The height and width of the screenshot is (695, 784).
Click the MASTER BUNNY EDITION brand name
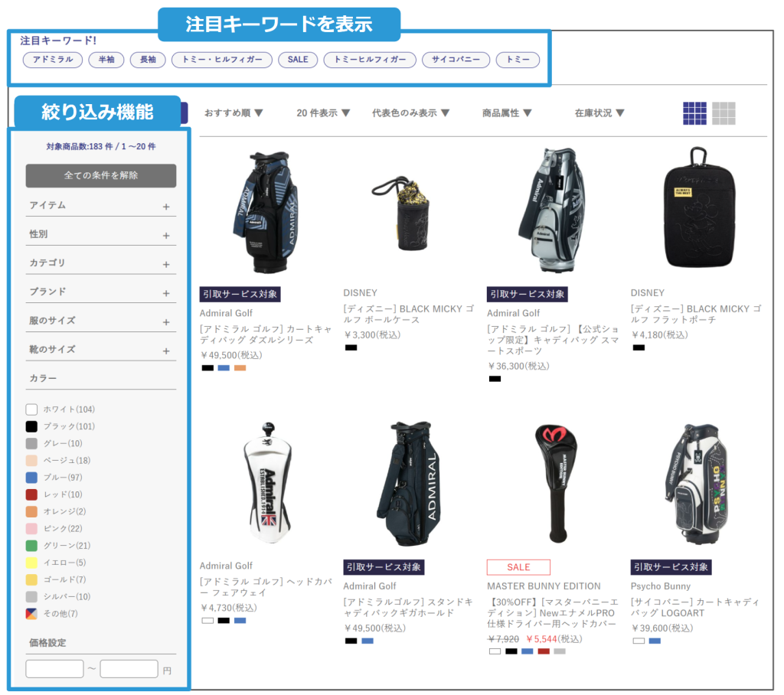click(x=544, y=586)
